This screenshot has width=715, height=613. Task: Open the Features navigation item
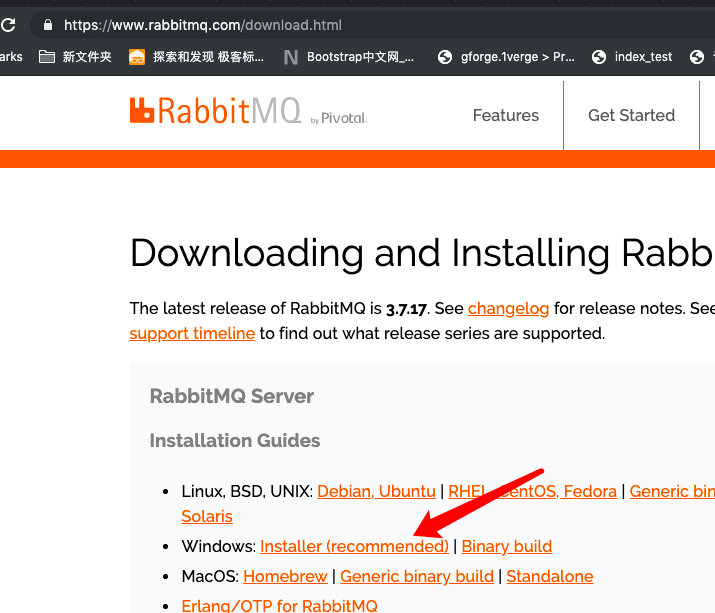(506, 115)
